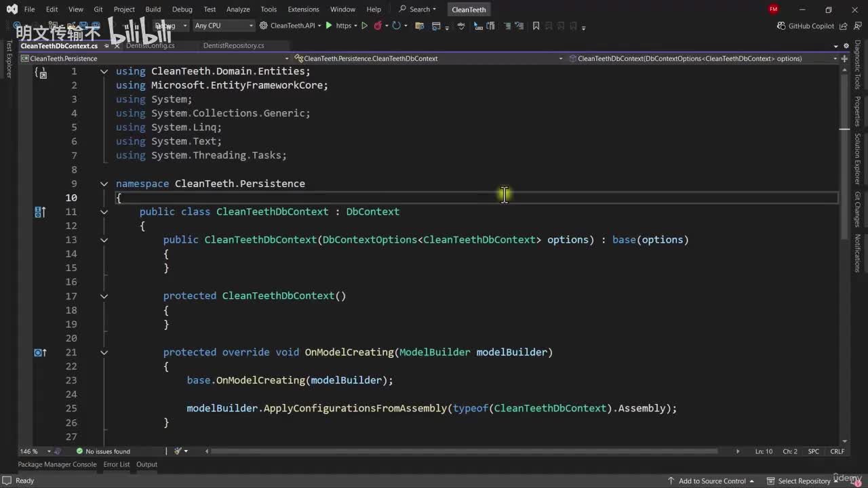Open the 146 % zoom level dropdown

pos(34,451)
